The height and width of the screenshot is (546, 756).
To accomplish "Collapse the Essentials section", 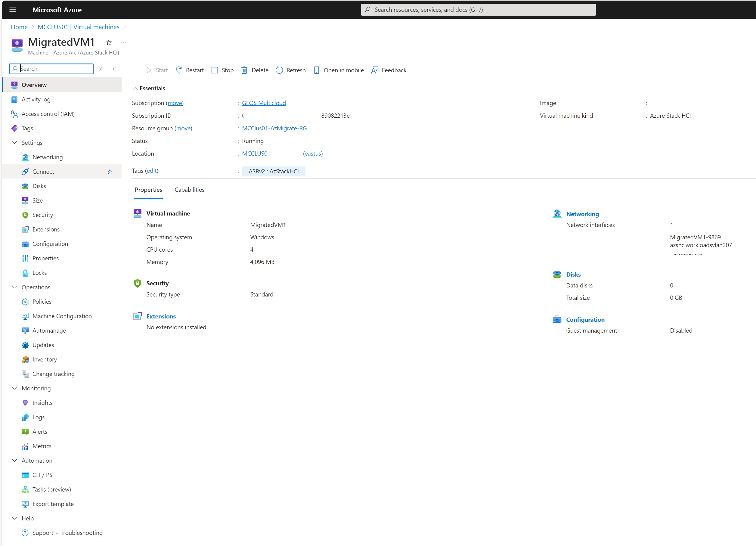I will click(135, 88).
